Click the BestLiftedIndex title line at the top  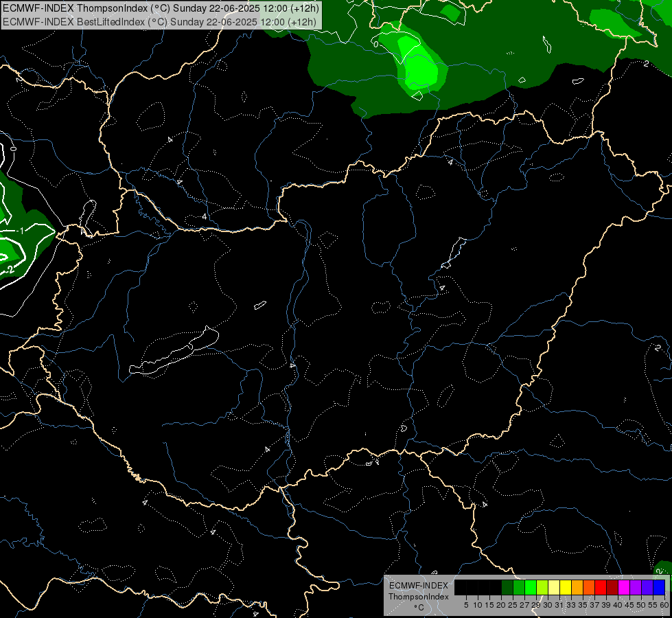(x=159, y=22)
